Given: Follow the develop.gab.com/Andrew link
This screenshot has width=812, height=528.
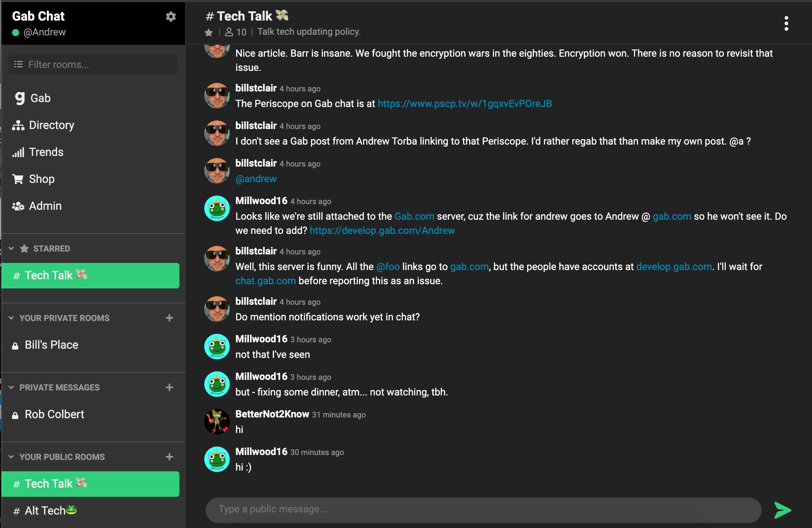Looking at the screenshot, I should pos(382,230).
